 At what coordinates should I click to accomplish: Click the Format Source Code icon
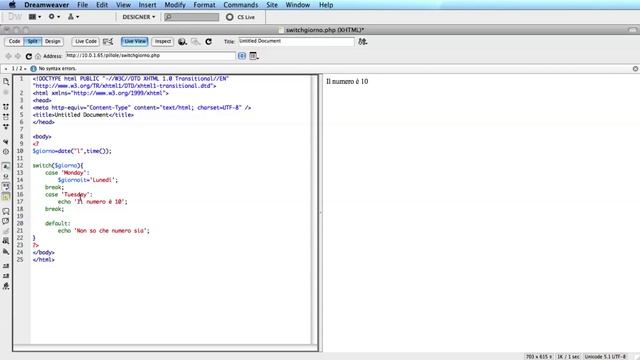point(6,286)
